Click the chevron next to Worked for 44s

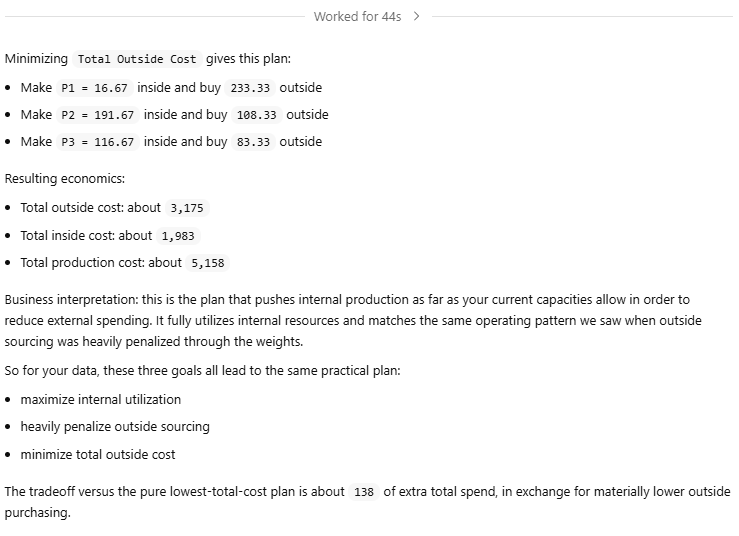(x=417, y=17)
